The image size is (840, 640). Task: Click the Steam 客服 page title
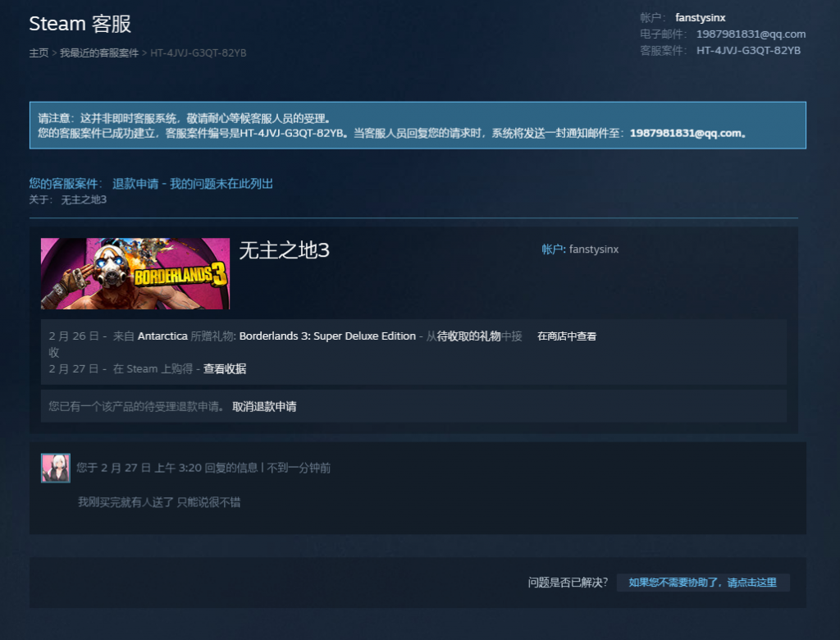point(80,24)
